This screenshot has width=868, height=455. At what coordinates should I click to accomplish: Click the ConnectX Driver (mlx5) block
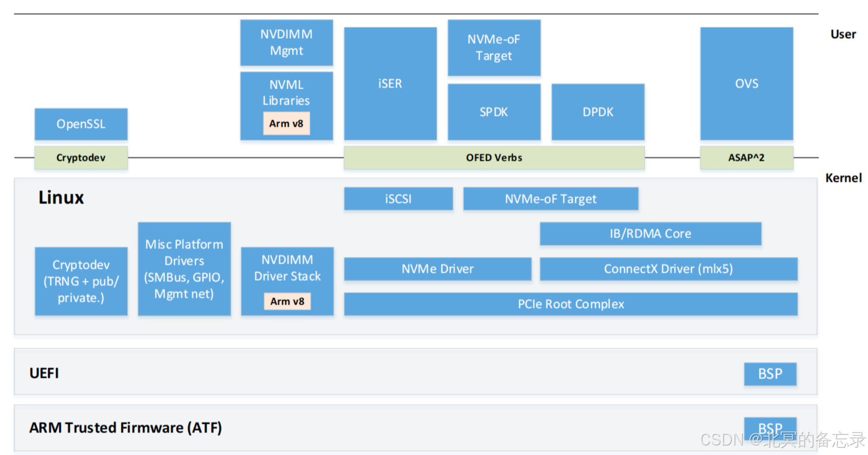(669, 269)
